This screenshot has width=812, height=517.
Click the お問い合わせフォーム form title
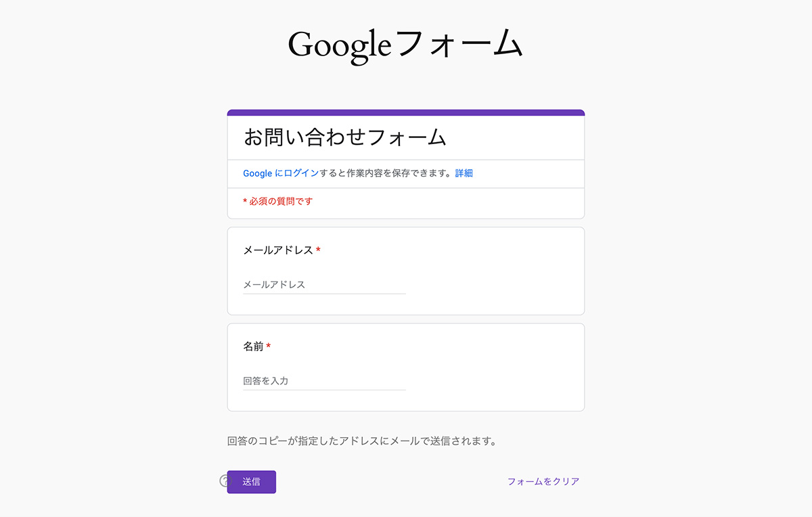(x=345, y=137)
